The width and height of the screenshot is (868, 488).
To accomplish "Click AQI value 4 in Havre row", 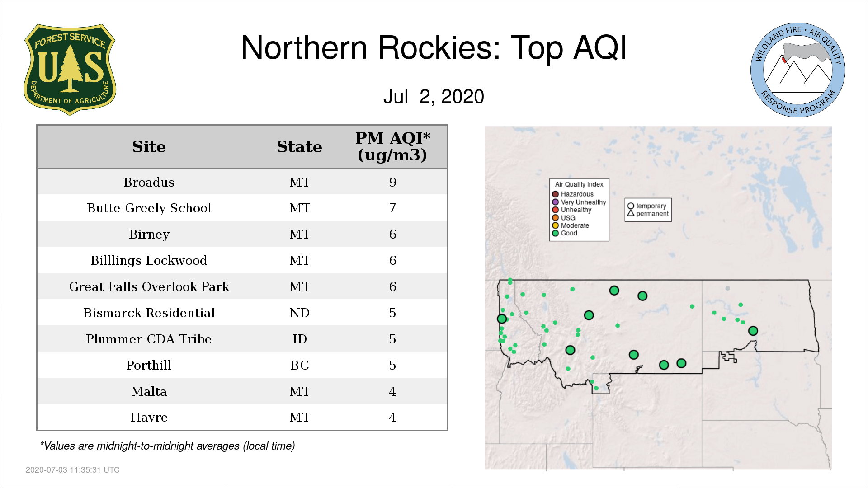I will coord(392,418).
